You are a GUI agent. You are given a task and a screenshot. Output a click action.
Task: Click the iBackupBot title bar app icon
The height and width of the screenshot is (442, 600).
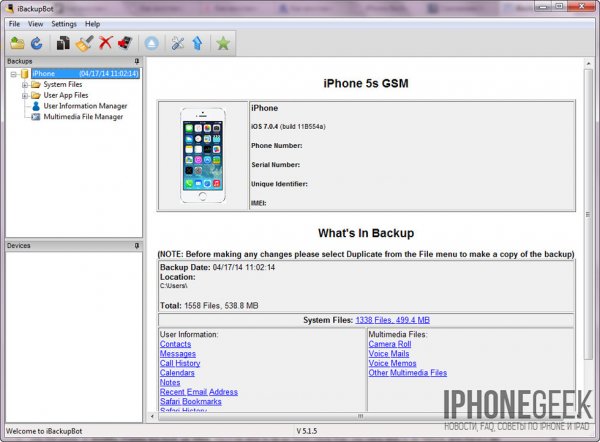coord(10,8)
